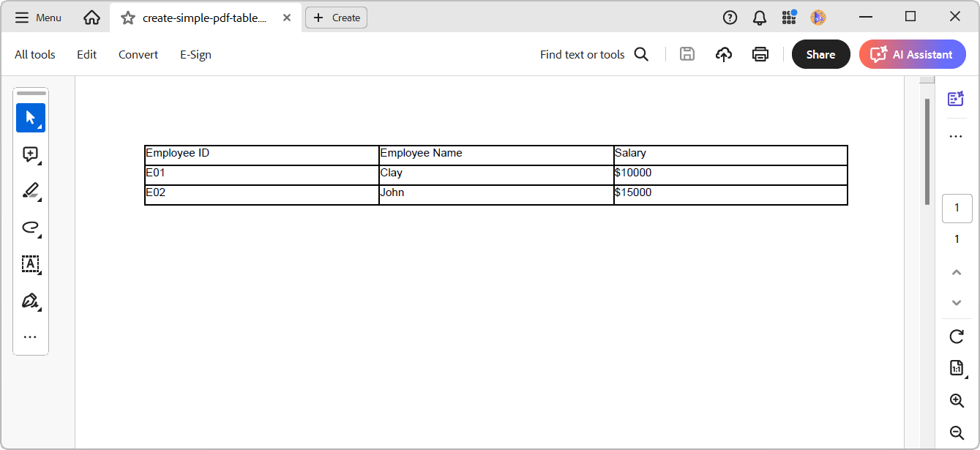Click the Employee ID header cell

coord(262,155)
